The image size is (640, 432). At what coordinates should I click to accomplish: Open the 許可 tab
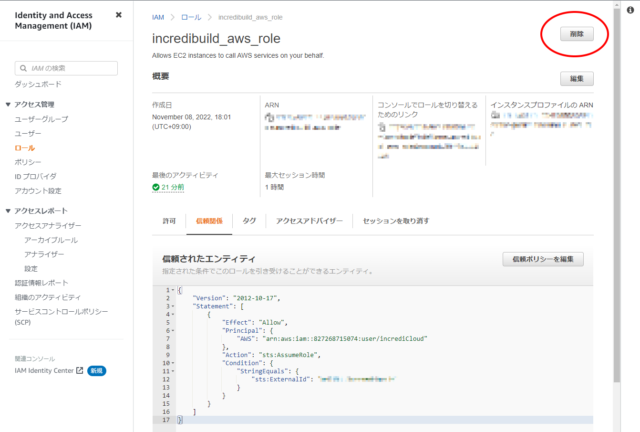pos(169,221)
